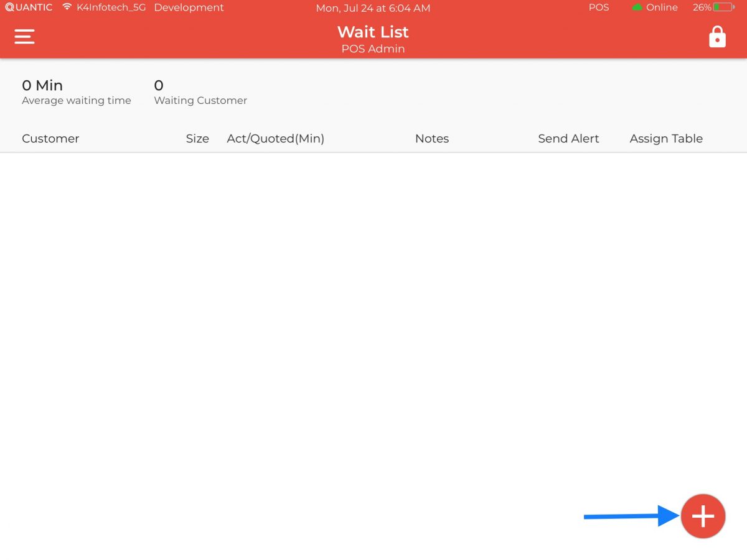Tap the green cloud Online status icon

tap(637, 7)
